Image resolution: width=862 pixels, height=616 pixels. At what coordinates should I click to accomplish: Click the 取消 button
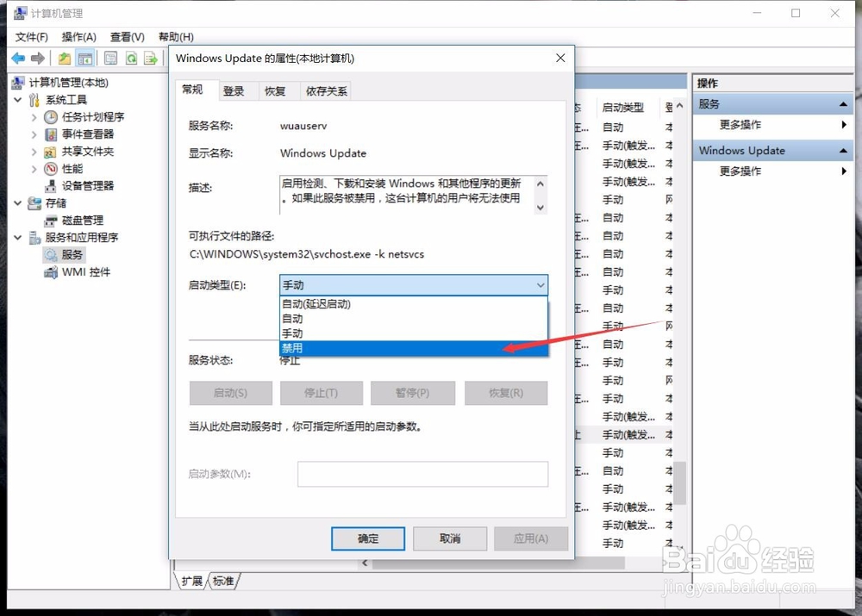(x=450, y=539)
